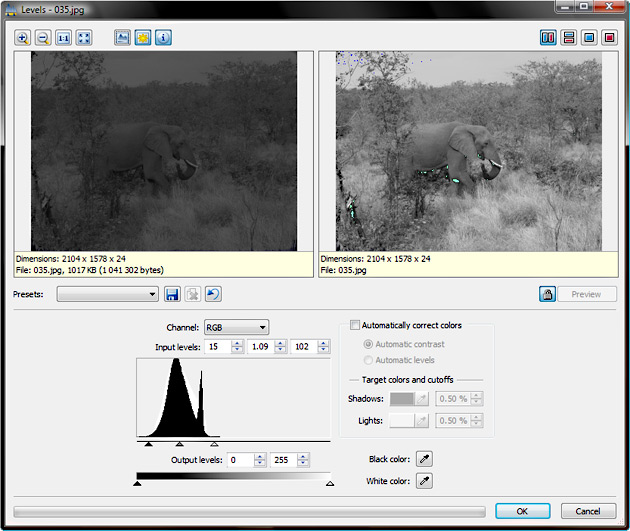Screen dimensions: 630x531
Task: Click the gamma field showing 1.09
Action: coord(262,347)
